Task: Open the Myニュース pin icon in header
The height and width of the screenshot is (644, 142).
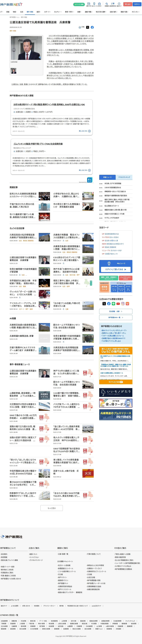Action: (x=94, y=4)
